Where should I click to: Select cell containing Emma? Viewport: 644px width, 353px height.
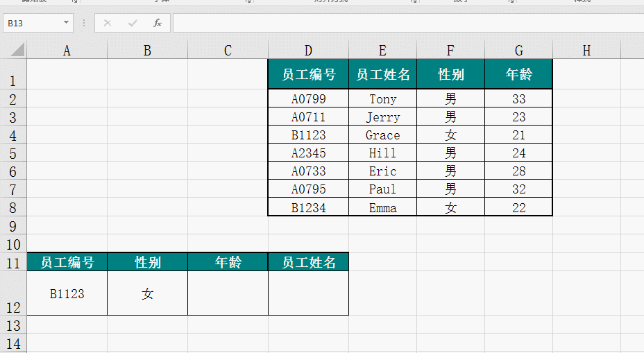pyautogui.click(x=383, y=207)
